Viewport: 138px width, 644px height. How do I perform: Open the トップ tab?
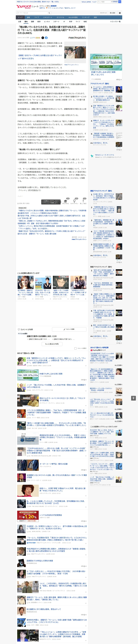pyautogui.click(x=20, y=17)
